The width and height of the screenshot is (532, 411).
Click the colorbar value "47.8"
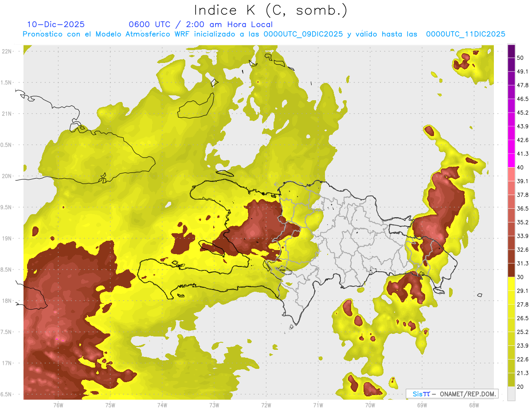pyautogui.click(x=523, y=85)
